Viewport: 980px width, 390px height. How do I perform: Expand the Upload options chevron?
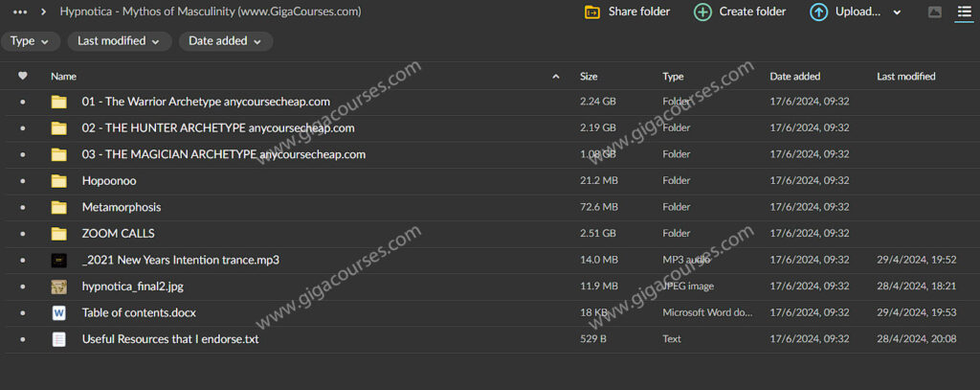[897, 12]
